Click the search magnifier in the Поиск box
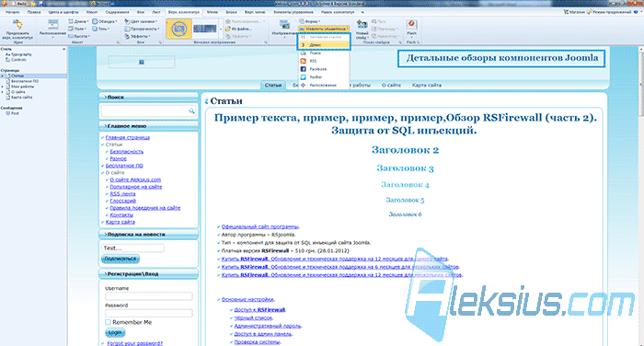This screenshot has width=644, height=346. tap(191, 111)
